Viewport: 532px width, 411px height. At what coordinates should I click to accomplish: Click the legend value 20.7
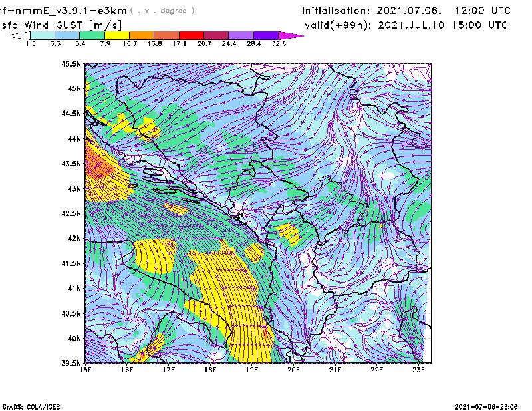click(x=204, y=43)
